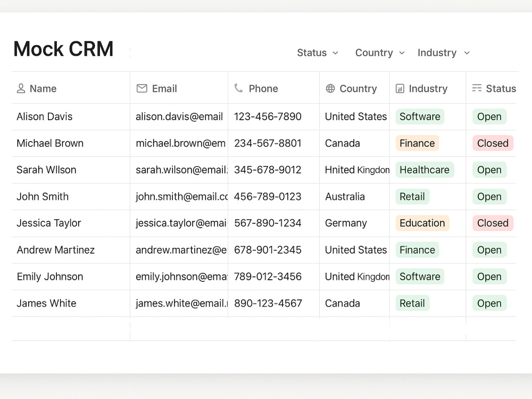Image resolution: width=532 pixels, height=399 pixels.
Task: Click Sarah Wilson's Open status badge
Action: [489, 170]
